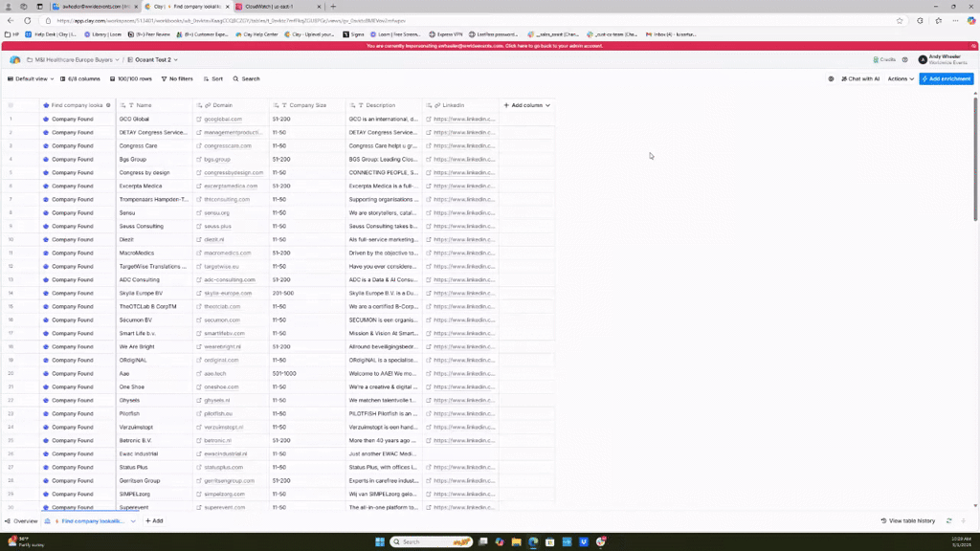980x551 pixels.
Task: Click the Clay logo icon
Action: pyautogui.click(x=15, y=60)
